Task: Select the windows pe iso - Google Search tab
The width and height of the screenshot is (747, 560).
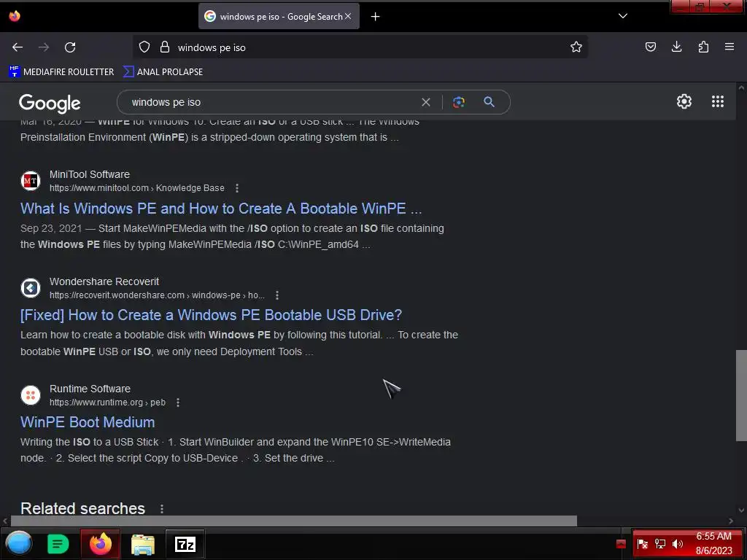Action: (279, 16)
